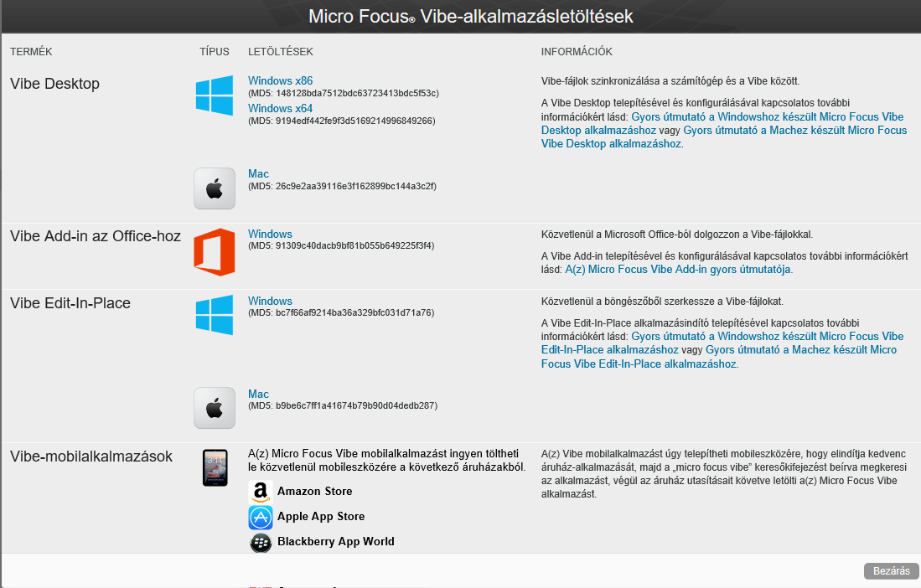Click the Apple App Store label
Screen dimensions: 921x588
point(320,517)
